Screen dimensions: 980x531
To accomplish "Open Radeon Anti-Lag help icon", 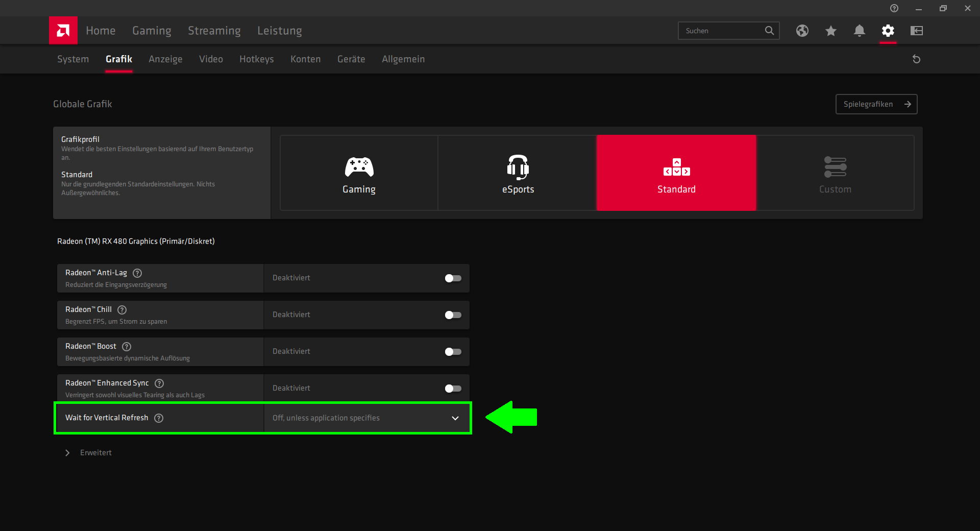I will click(137, 273).
